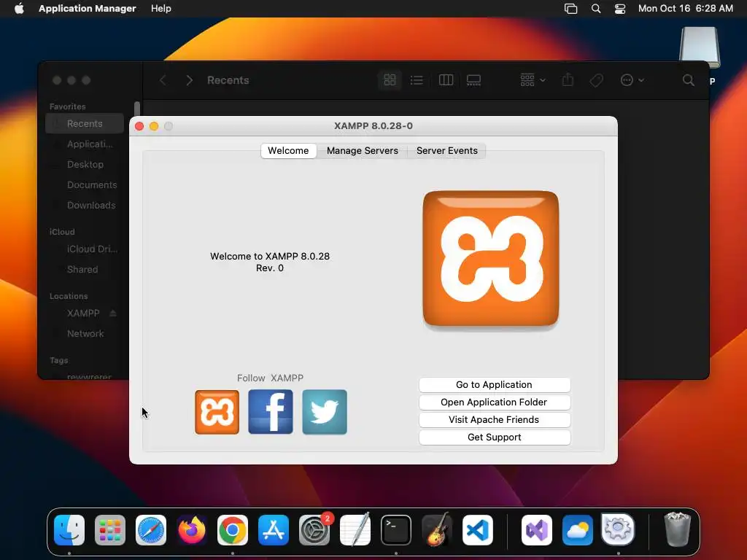Open TextEdit from the Dock
The height and width of the screenshot is (560, 747).
click(x=355, y=530)
